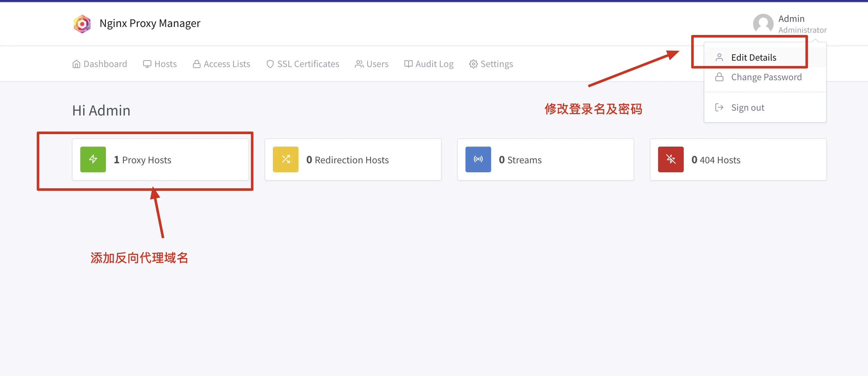This screenshot has height=376, width=868.
Task: Click the blue Streams radio icon
Action: [478, 159]
